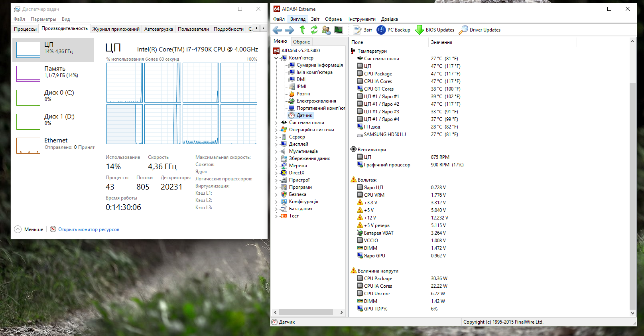Image resolution: width=644 pixels, height=336 pixels.
Task: Click the Открыть монитор ресурсов link
Action: pos(89,229)
